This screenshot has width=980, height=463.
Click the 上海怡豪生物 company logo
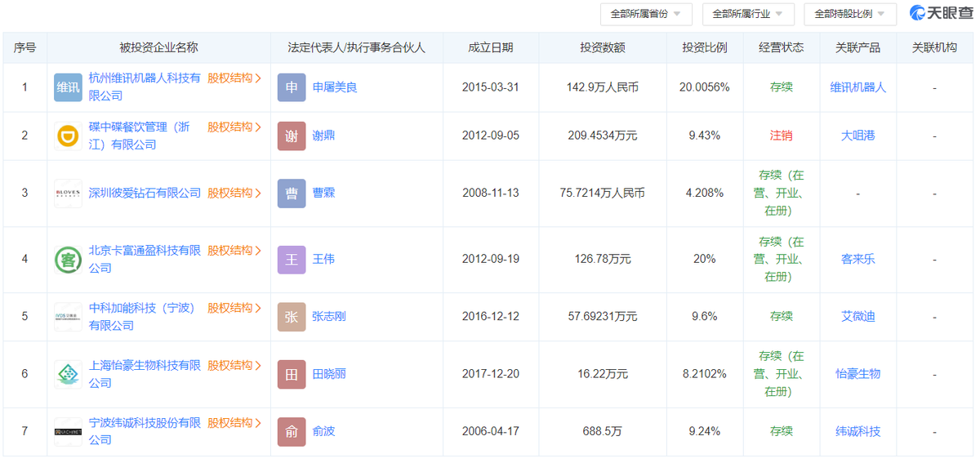coord(68,374)
